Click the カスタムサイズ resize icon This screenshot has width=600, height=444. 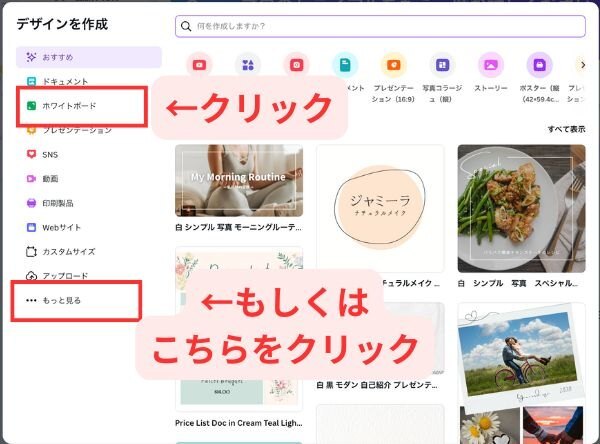click(31, 251)
